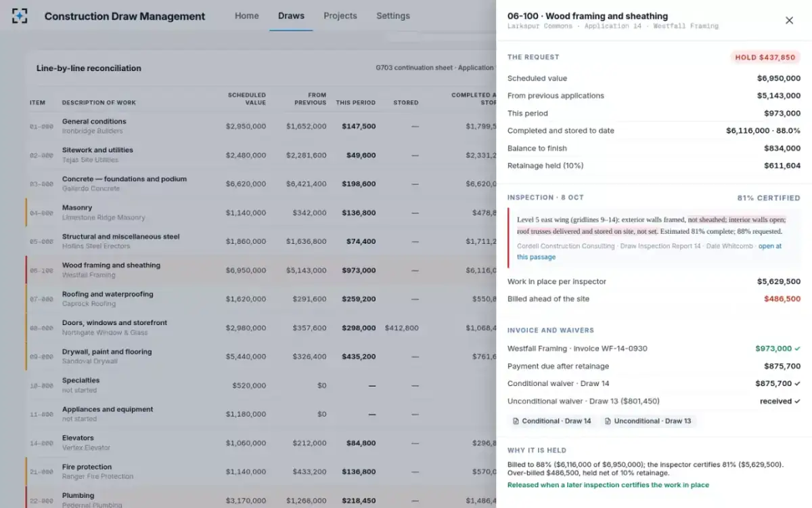Go to the Projects tab
812x508 pixels.
coord(340,16)
